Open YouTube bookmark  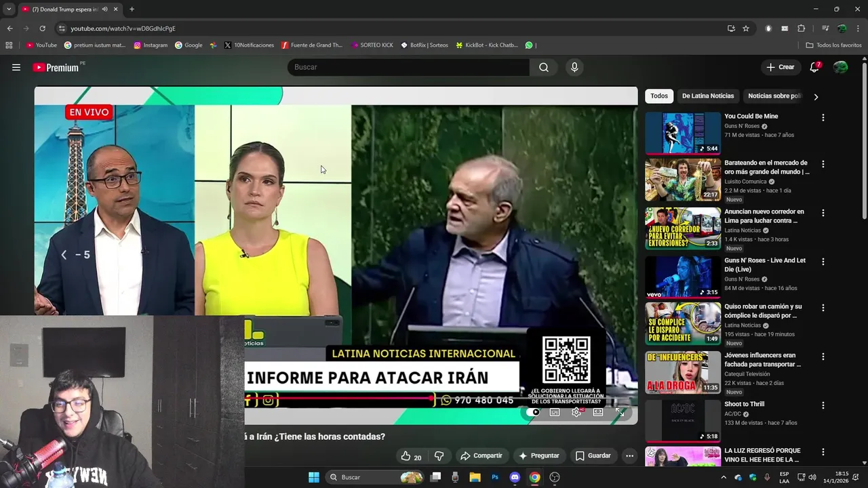(41, 45)
